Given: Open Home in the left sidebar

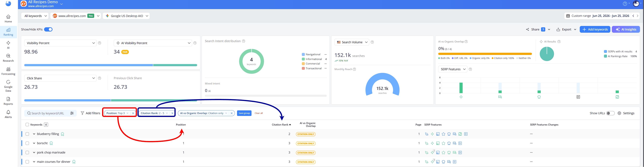Looking at the screenshot, I should 8,19.
